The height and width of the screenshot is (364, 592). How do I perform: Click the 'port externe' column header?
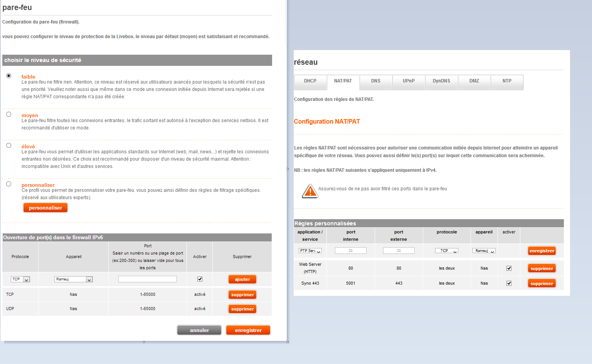[x=399, y=235]
